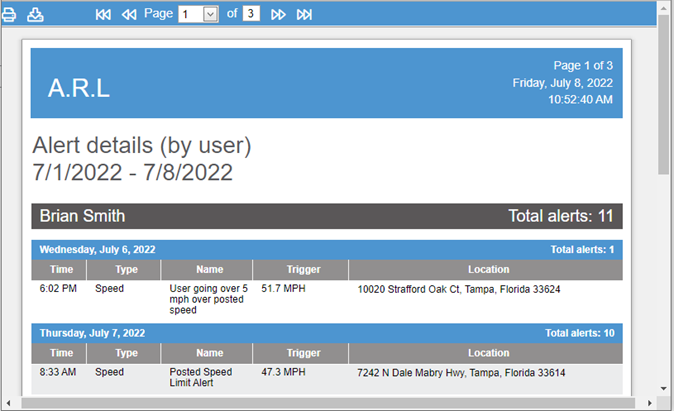Click the Wednesday, July 6, 2022 header

click(x=97, y=249)
